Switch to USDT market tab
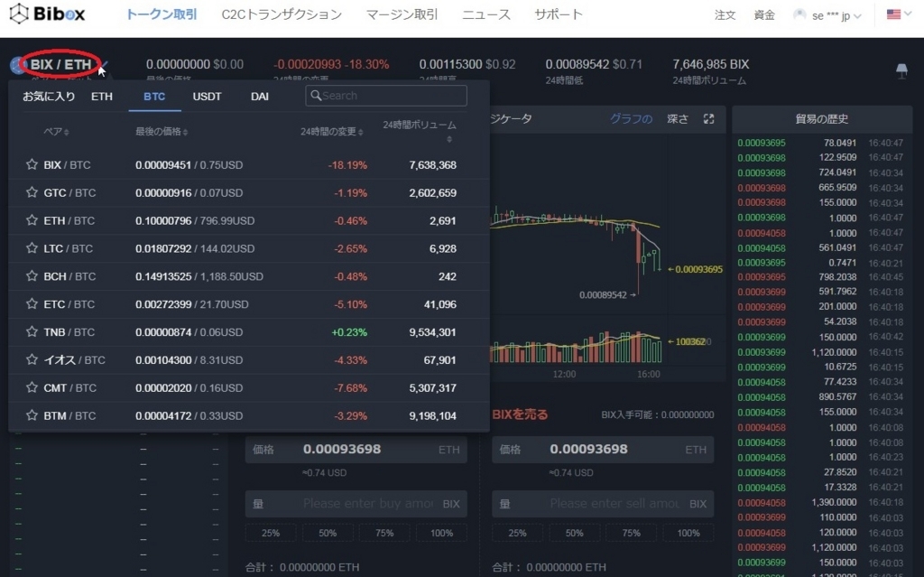The image size is (924, 577). (207, 96)
